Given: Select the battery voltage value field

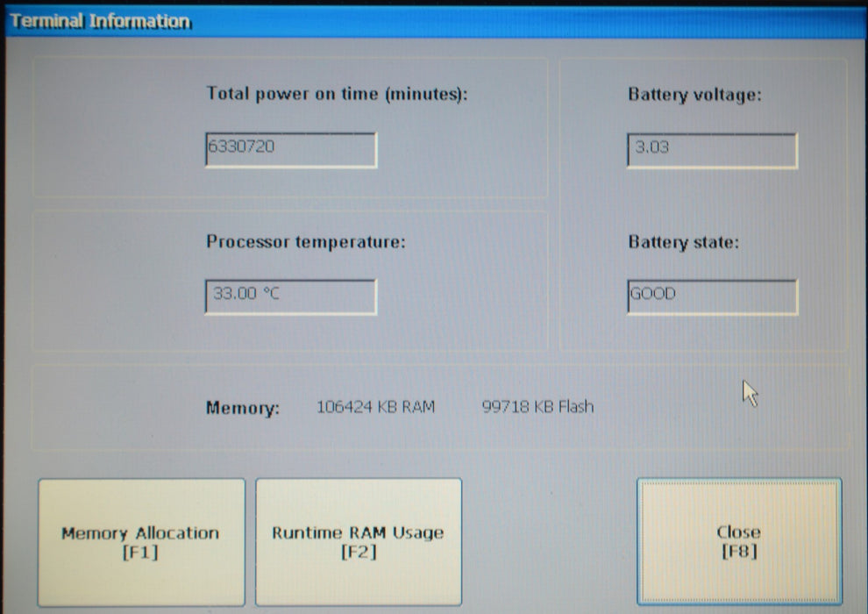Looking at the screenshot, I should [712, 150].
